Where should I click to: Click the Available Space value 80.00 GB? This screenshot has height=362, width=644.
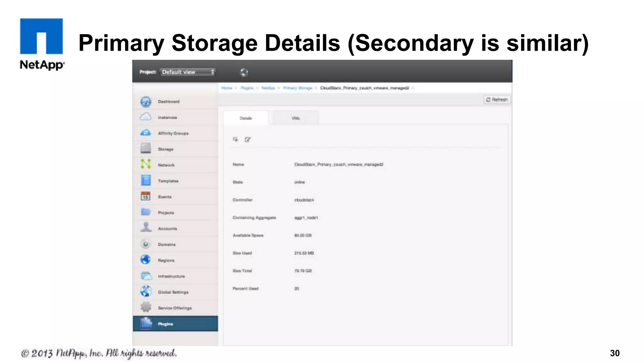pos(303,235)
